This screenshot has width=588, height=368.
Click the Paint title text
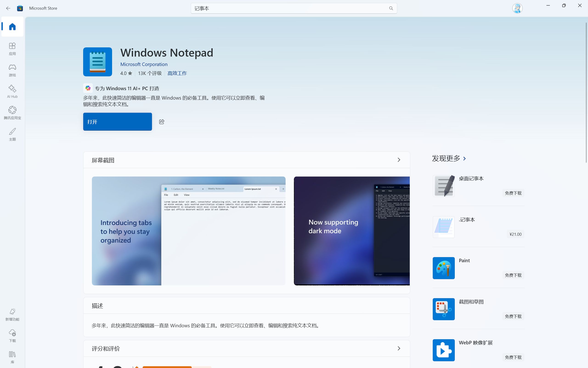point(464,260)
